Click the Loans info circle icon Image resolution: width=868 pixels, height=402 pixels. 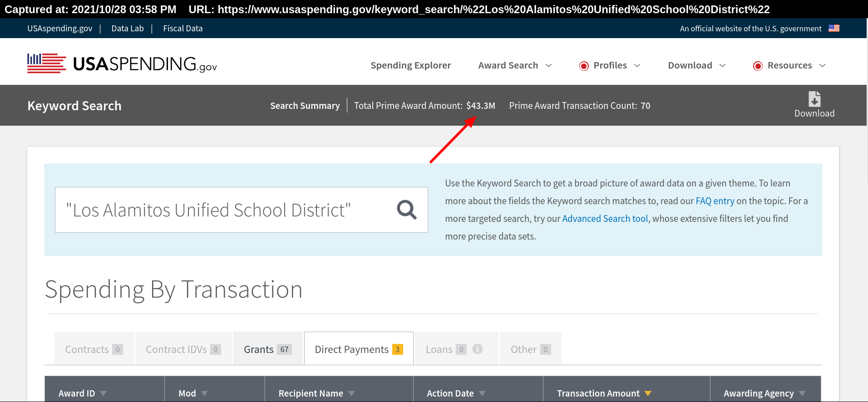click(x=478, y=349)
